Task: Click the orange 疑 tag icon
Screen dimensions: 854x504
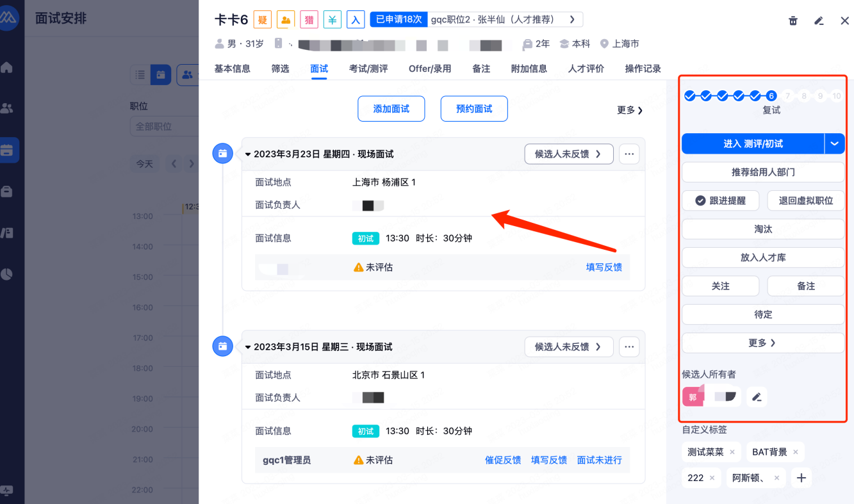Action: click(262, 20)
